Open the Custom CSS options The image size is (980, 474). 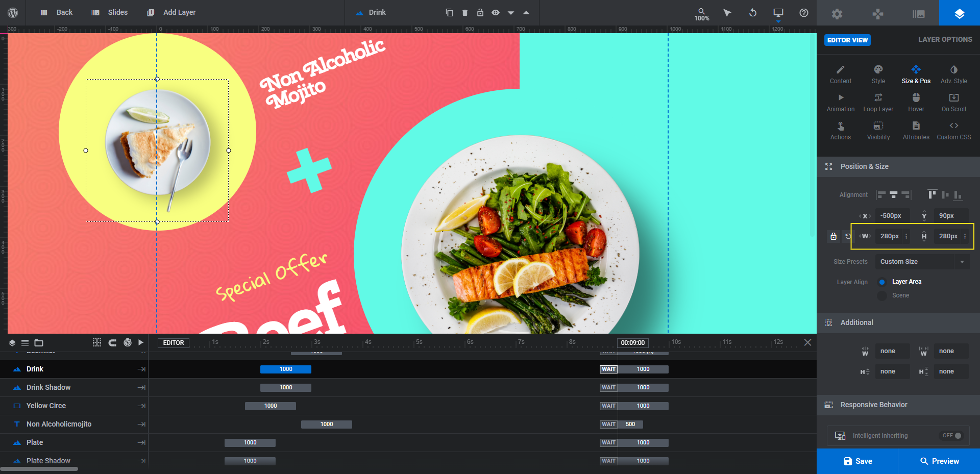click(954, 131)
